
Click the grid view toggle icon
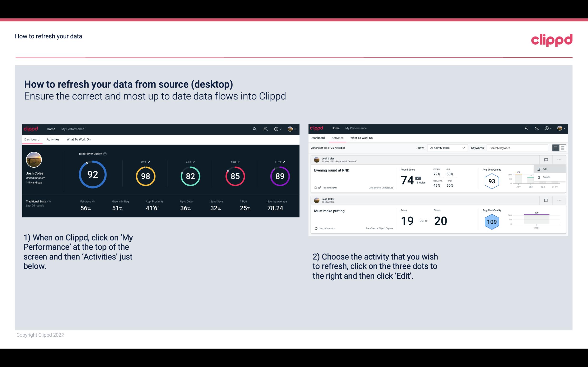tap(562, 148)
